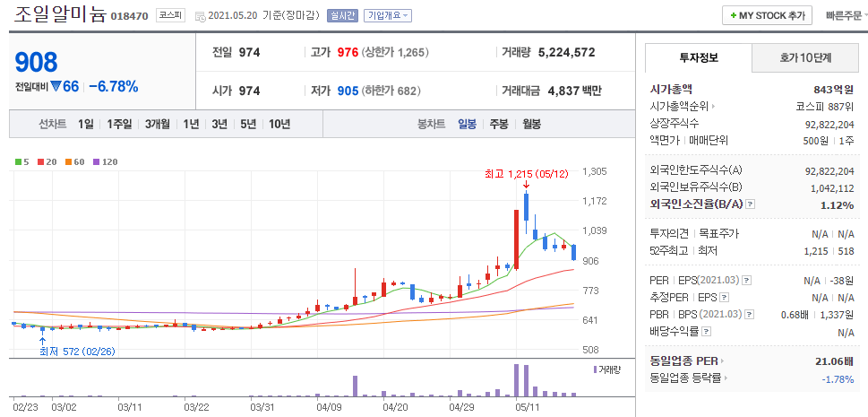
Task: Select the 3년 line chart period
Action: (x=219, y=125)
